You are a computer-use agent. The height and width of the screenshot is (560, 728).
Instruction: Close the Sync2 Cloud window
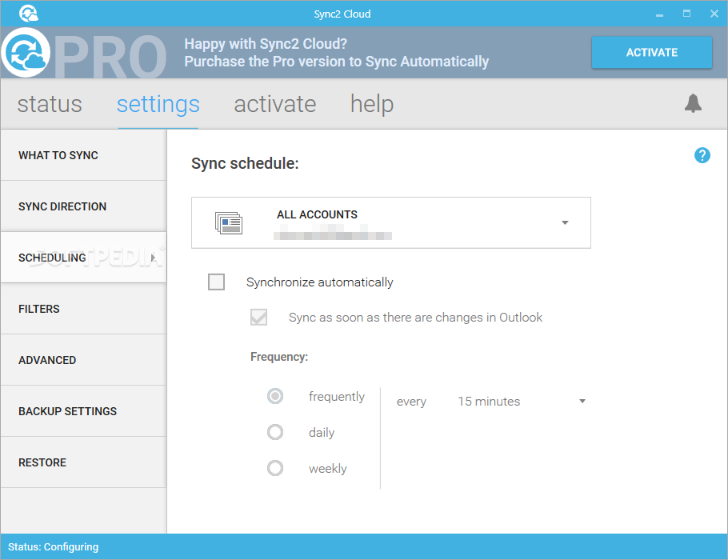click(x=714, y=14)
